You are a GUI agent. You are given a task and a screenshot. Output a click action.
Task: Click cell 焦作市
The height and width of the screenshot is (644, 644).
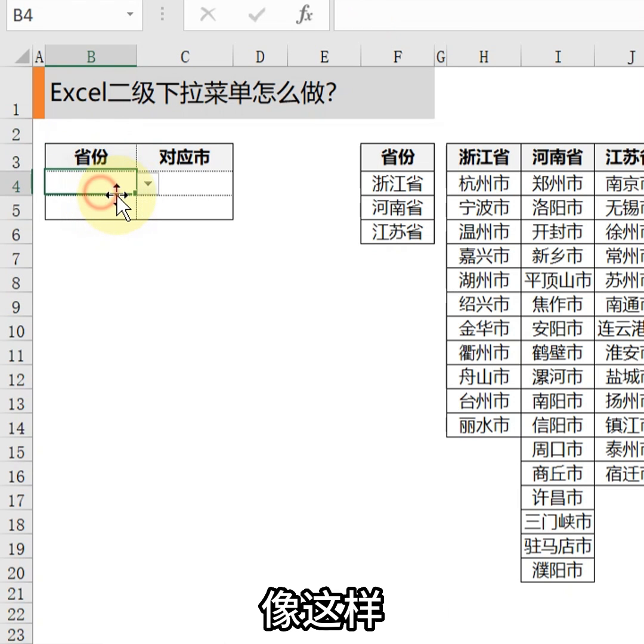click(558, 304)
